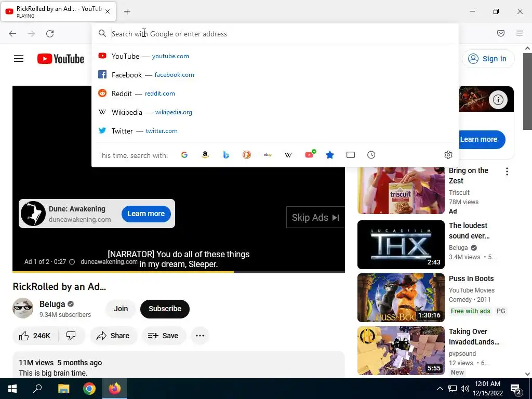Open Puss In Boots movie thumbnail
Image resolution: width=532 pixels, height=399 pixels.
pos(401,298)
